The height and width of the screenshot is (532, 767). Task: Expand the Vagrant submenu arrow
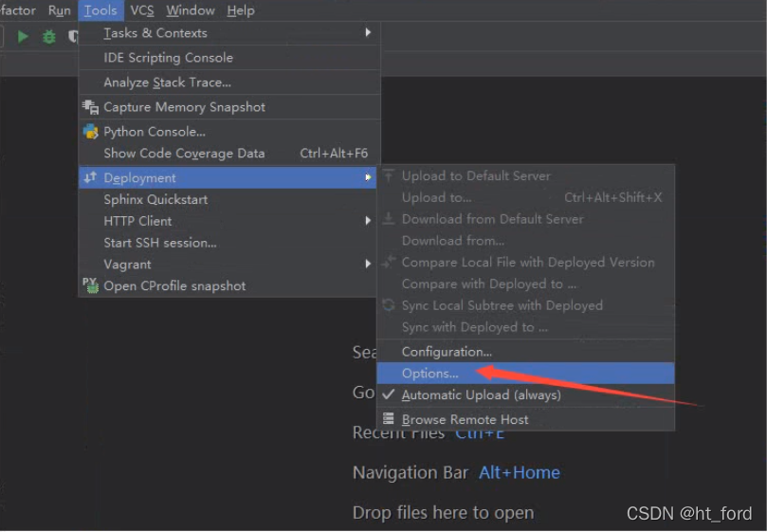pos(368,264)
